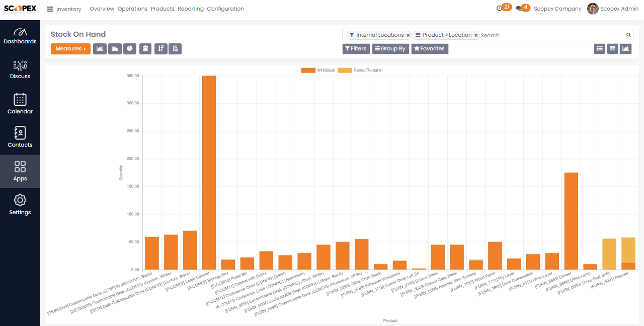Click the Stock On Hand title
Screen dimensions: 644x326
tap(78, 34)
